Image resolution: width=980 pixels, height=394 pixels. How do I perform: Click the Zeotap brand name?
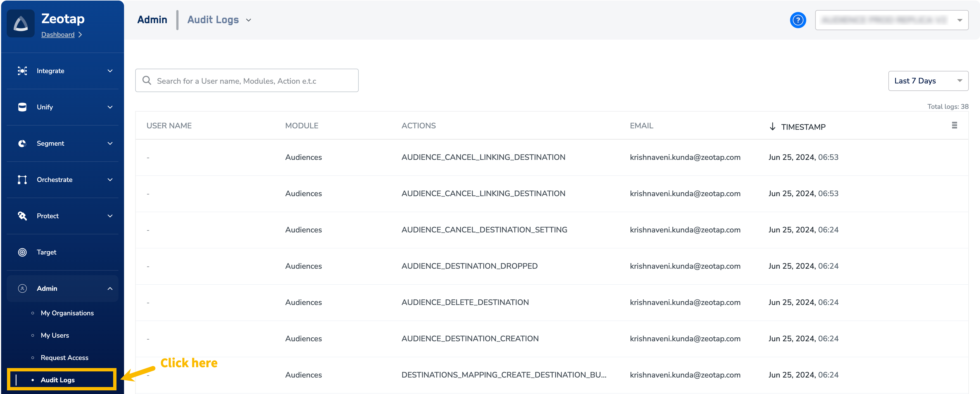(x=63, y=19)
